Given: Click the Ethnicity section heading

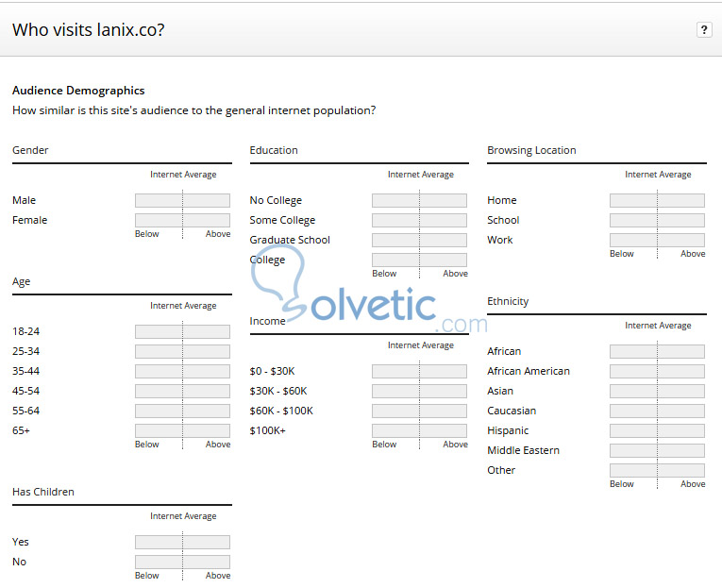Looking at the screenshot, I should click(x=508, y=302).
